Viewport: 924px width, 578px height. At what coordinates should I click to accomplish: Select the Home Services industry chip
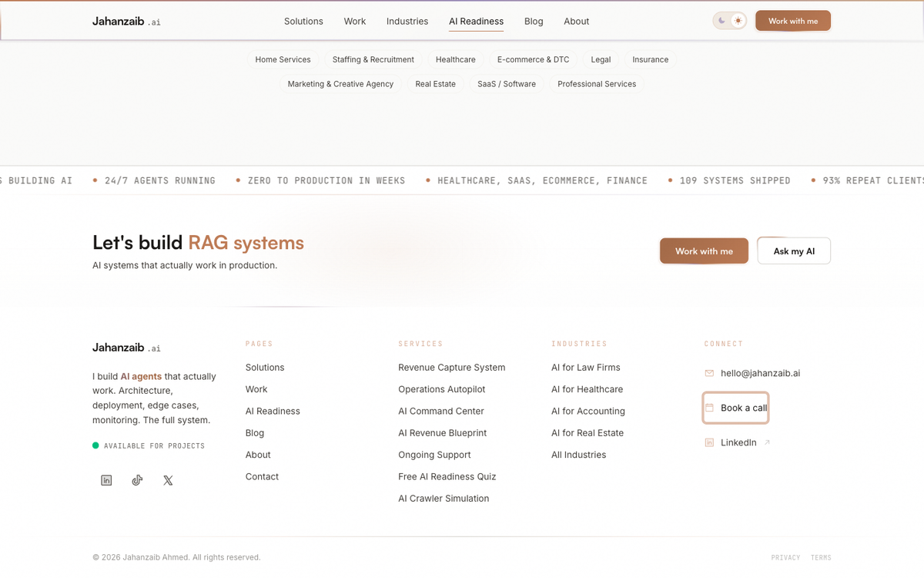283,59
